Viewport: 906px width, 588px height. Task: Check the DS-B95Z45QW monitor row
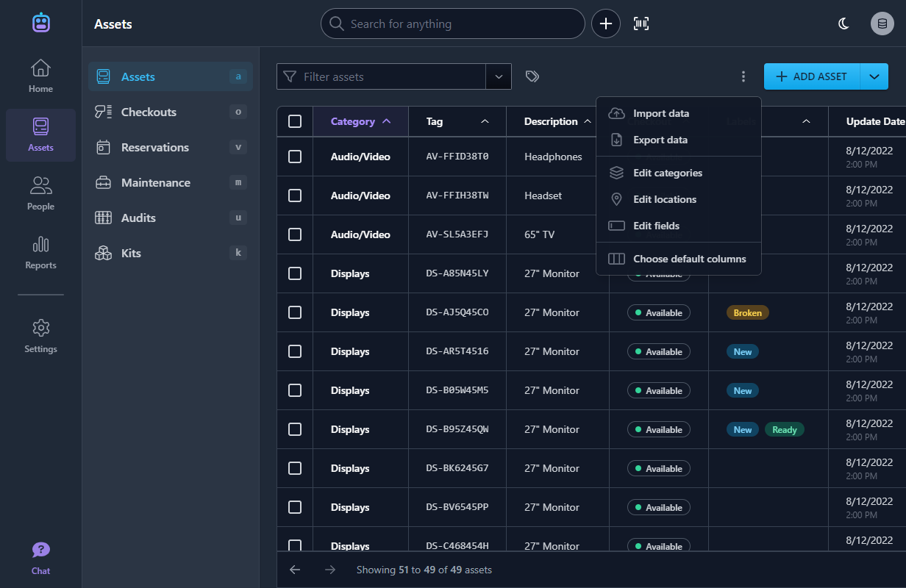[295, 429]
